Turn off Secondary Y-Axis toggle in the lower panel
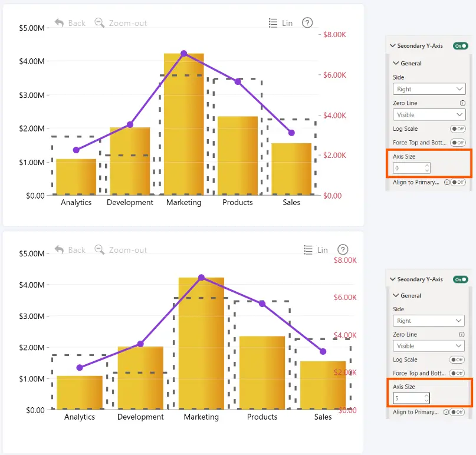Viewport: 476px width, 455px height. pyautogui.click(x=460, y=279)
